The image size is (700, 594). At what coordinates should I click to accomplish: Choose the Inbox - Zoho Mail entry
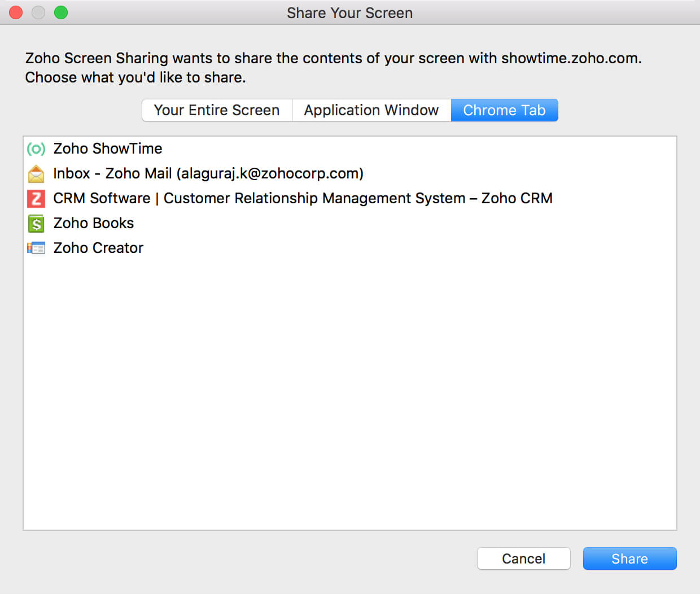(208, 173)
